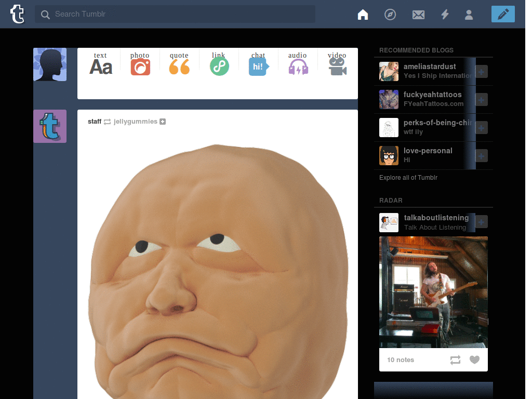Create a new link post

coord(219,63)
